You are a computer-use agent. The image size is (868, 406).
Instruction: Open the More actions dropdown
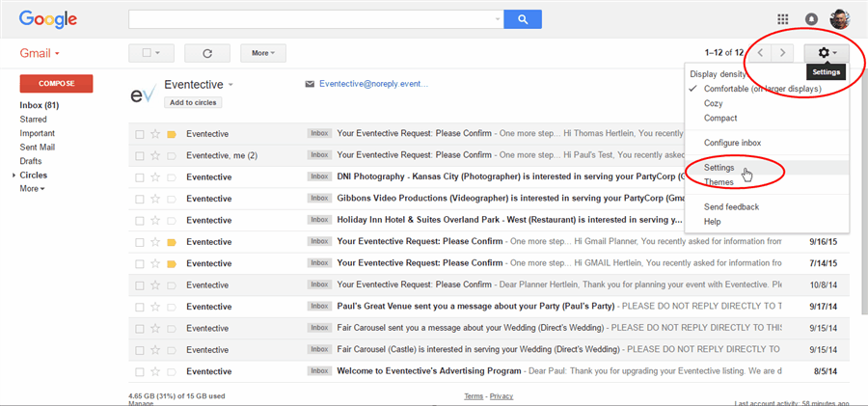[263, 53]
